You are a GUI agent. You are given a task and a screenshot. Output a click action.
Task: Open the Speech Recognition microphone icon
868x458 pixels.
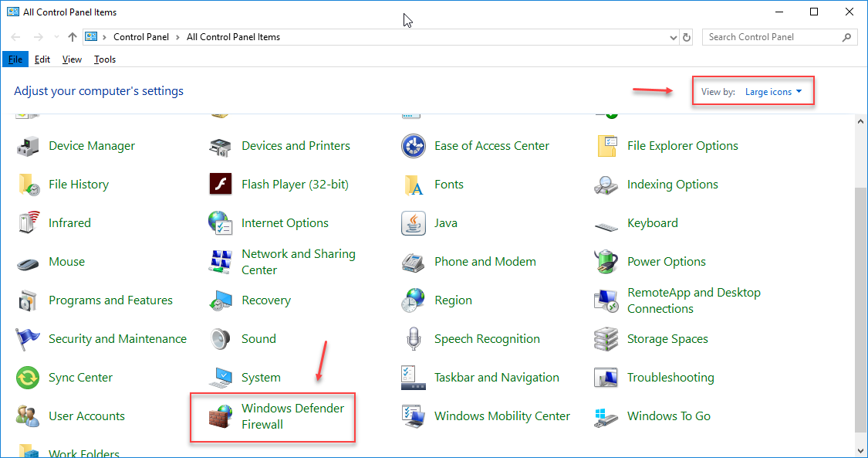[x=414, y=339]
